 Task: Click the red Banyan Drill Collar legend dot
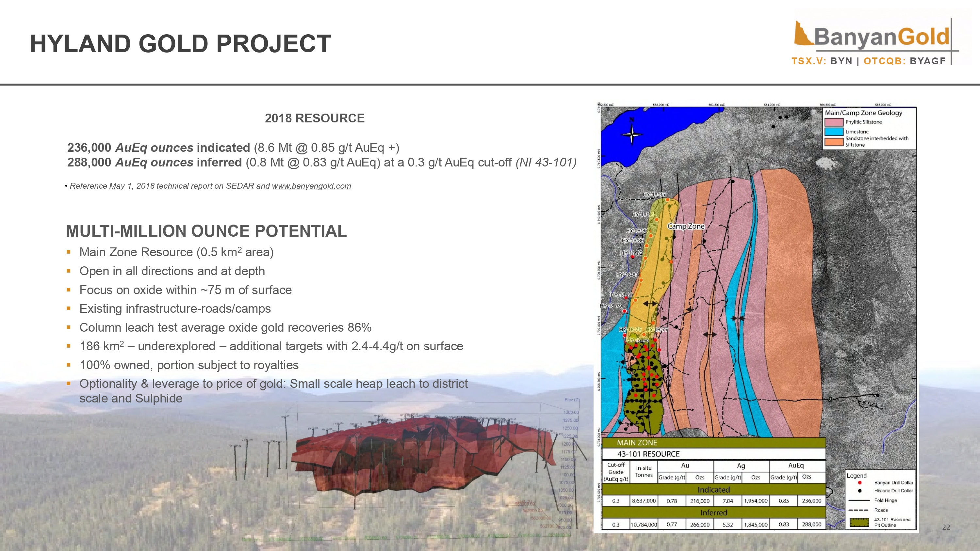(859, 482)
